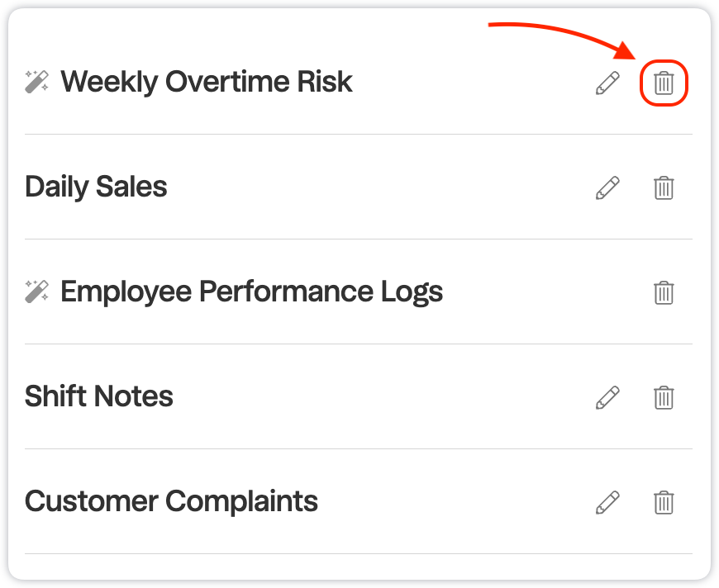
Task: Edit the Daily Sales entry
Action: [607, 188]
